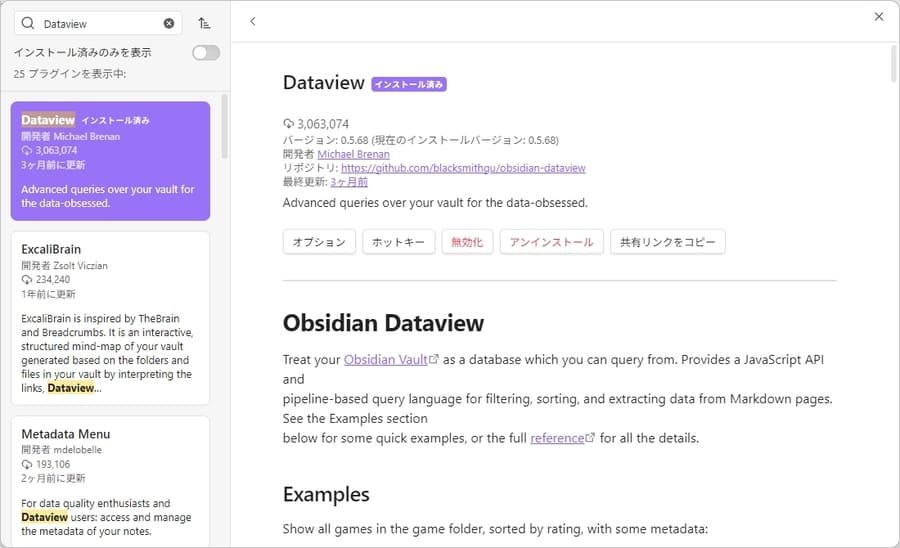Open the obsidian-dataview GitHub repository link
Screen dimensions: 900x548
pos(463,168)
